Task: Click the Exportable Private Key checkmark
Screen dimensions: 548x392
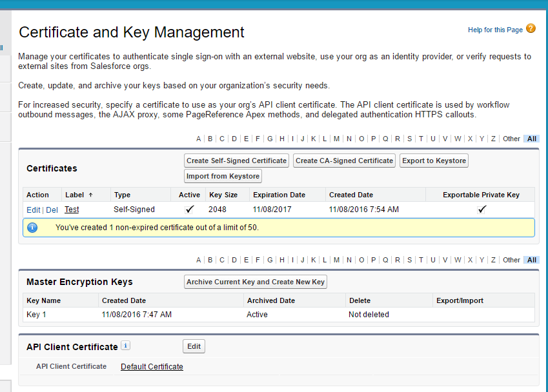Action: click(x=482, y=210)
